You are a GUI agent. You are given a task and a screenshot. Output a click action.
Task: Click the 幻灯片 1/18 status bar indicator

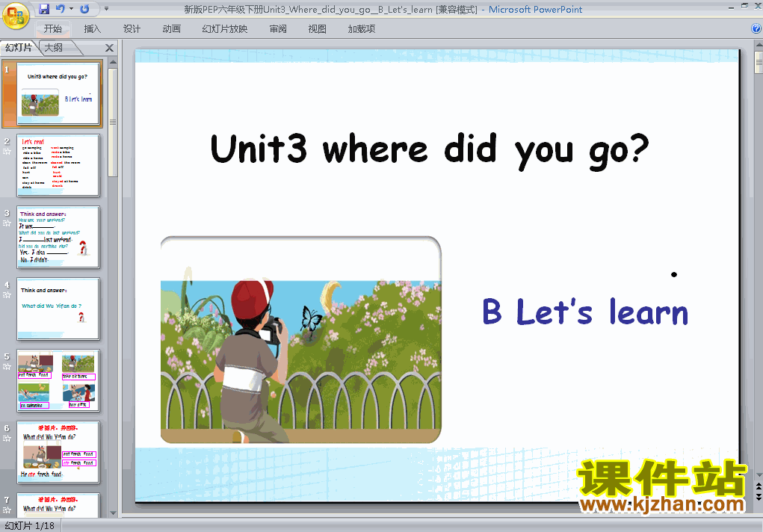(30, 526)
